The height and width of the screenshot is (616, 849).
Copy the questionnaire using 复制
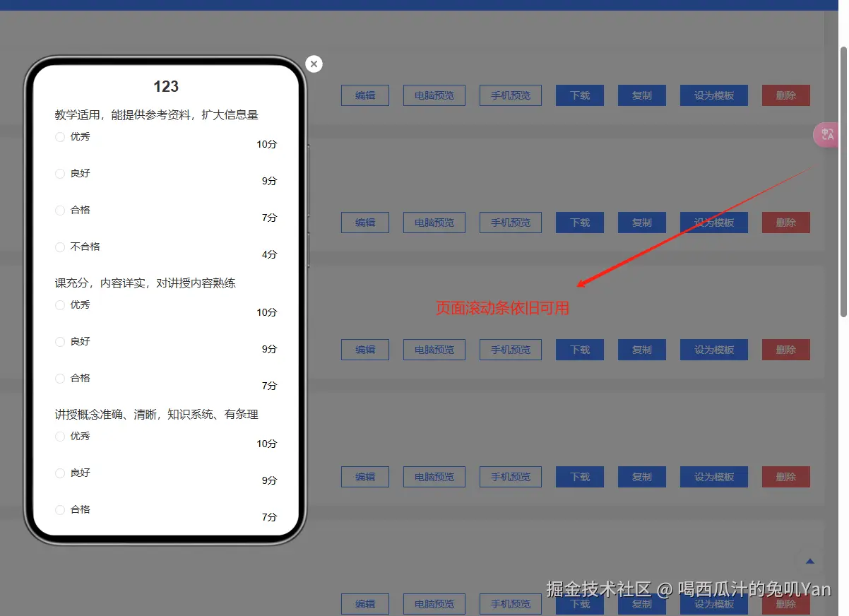tap(641, 95)
